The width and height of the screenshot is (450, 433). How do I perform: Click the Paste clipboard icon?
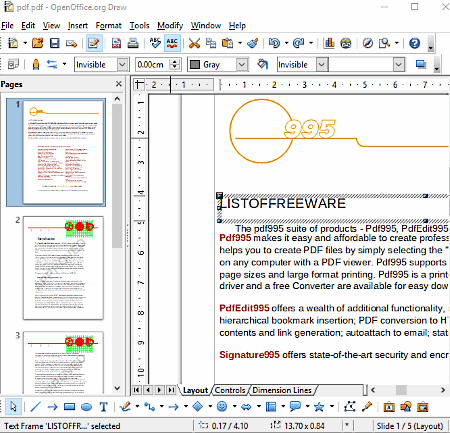(228, 43)
